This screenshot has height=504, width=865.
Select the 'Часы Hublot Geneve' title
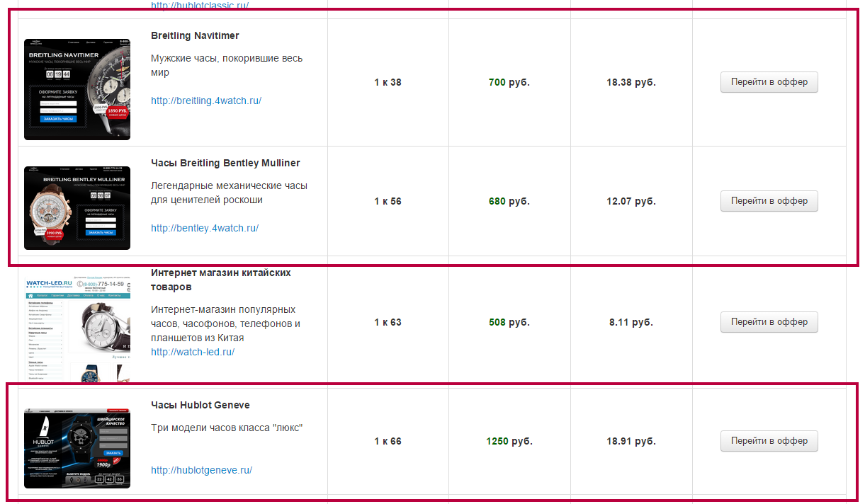point(200,405)
